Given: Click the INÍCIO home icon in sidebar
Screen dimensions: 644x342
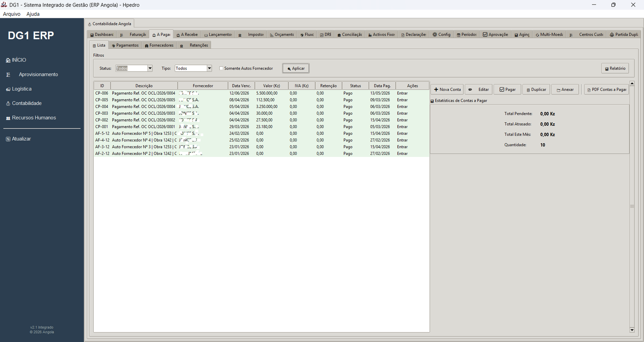Looking at the screenshot, I should coord(8,60).
